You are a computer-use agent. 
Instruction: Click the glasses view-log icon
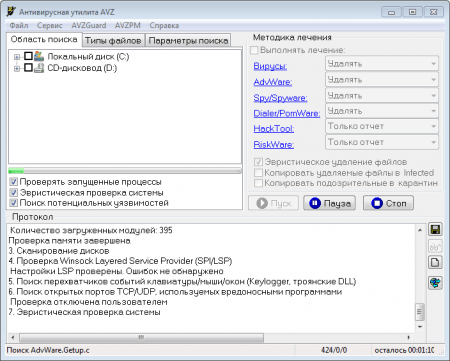[x=435, y=246]
